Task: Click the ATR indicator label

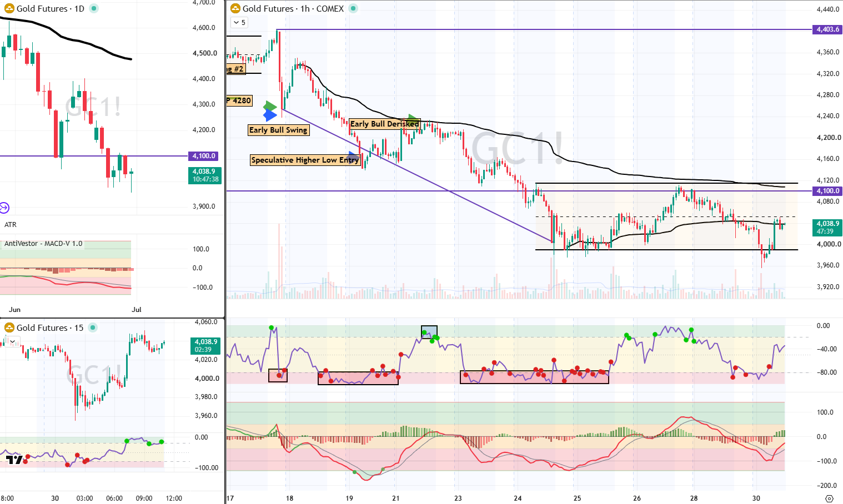Action: [x=11, y=225]
